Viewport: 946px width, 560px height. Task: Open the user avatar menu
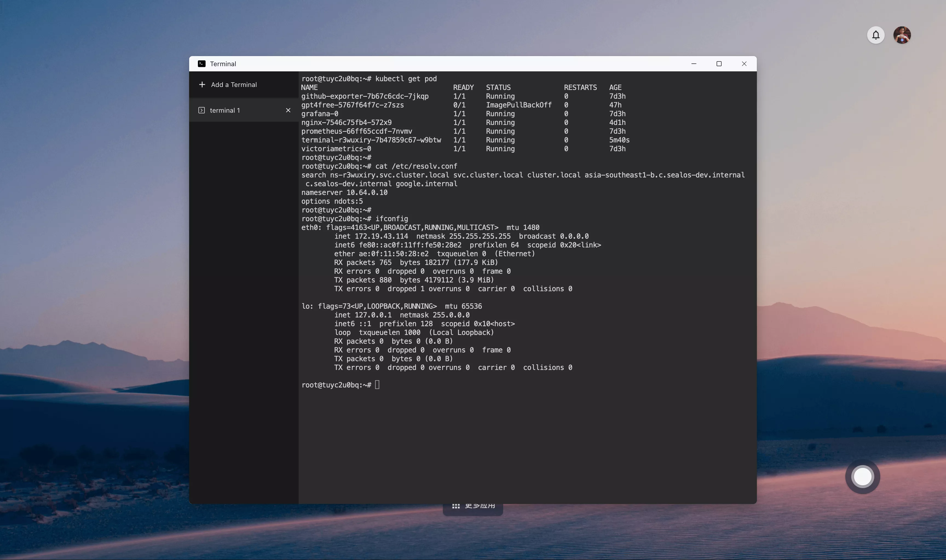tap(902, 35)
